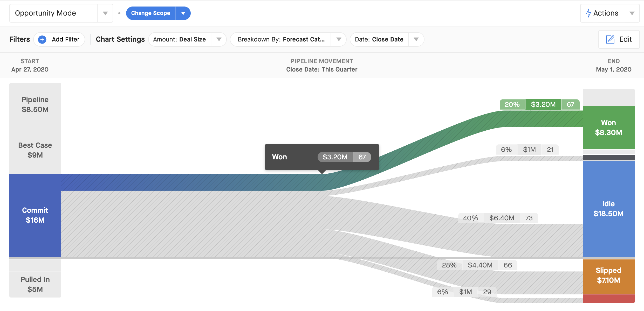Screen dimensions: 644x311
Task: Click the dark gray block above Idle
Action: point(608,157)
